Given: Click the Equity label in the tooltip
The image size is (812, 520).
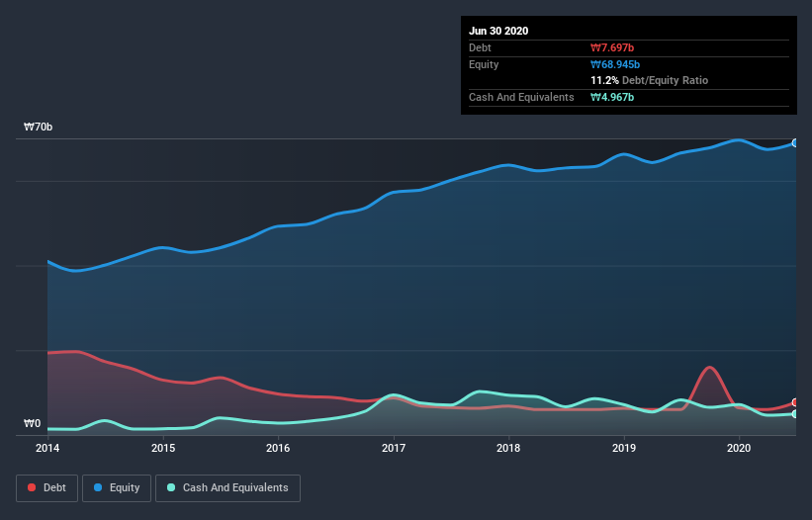Looking at the screenshot, I should [x=484, y=64].
